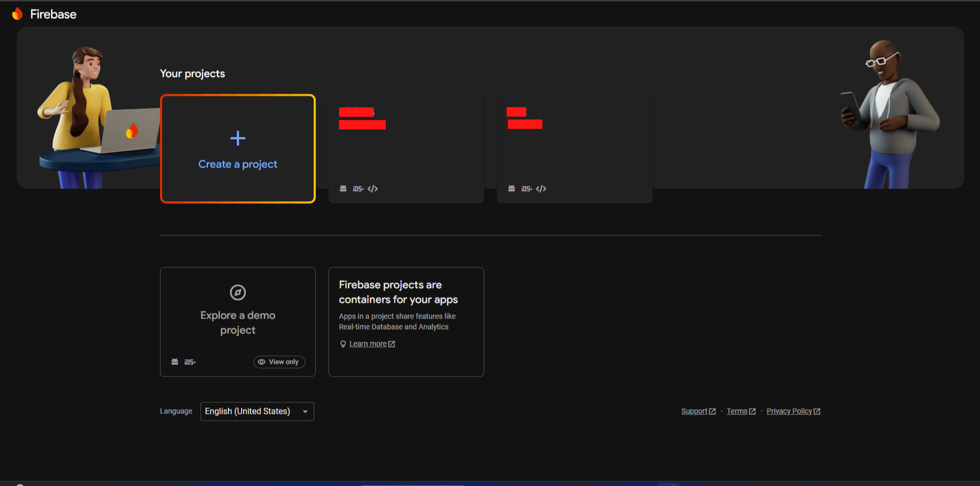Click the Firebase flame logo
980x486 pixels.
coord(17,13)
